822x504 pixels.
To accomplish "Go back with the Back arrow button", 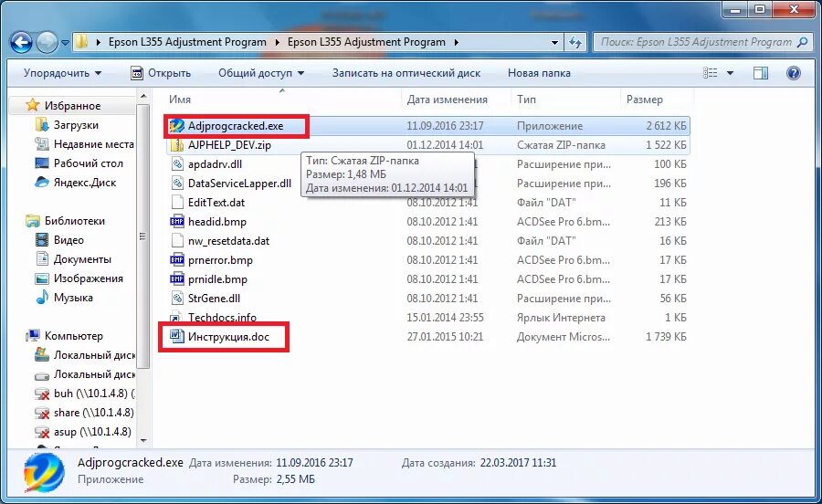I will [22, 42].
